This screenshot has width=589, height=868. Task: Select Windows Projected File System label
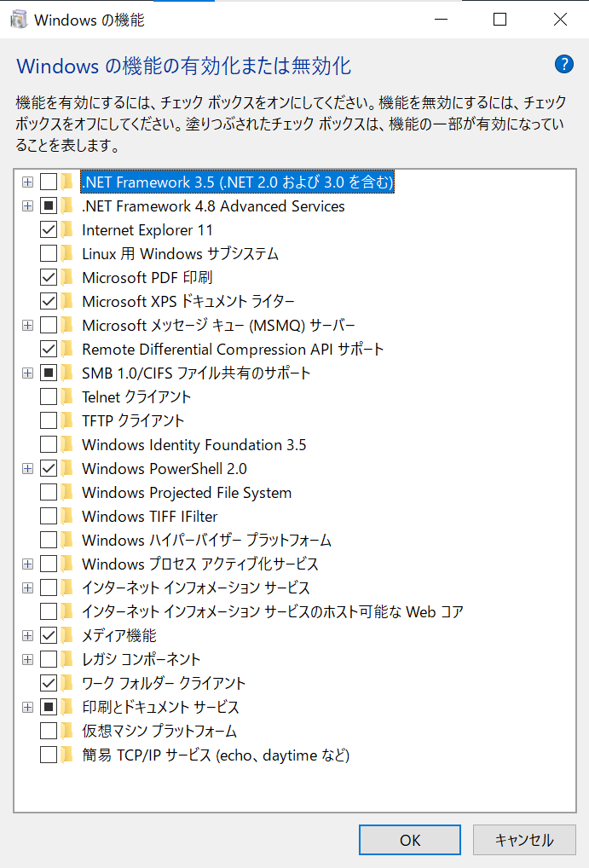point(187,492)
